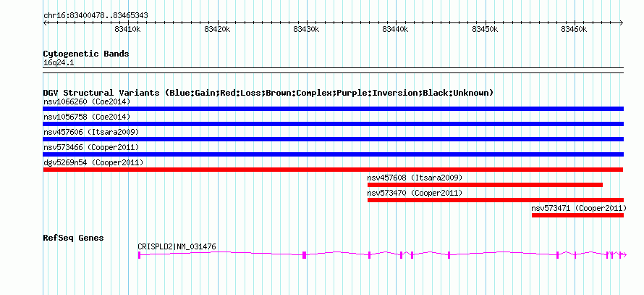Click the red loss bar under dgv5269n54
644x295 pixels.
(333, 170)
